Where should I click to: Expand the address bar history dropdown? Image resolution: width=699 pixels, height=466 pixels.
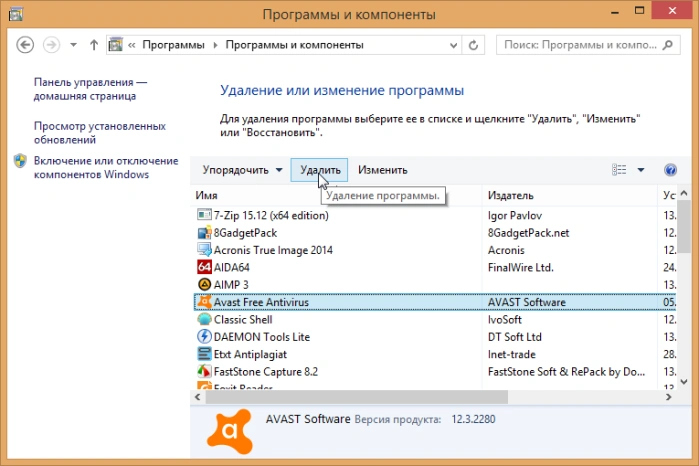(x=453, y=45)
